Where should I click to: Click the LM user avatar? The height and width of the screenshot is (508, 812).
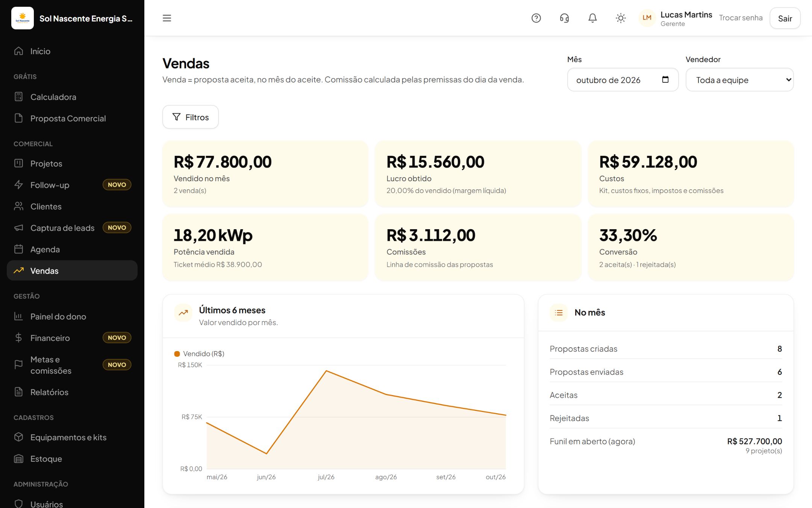tap(647, 18)
